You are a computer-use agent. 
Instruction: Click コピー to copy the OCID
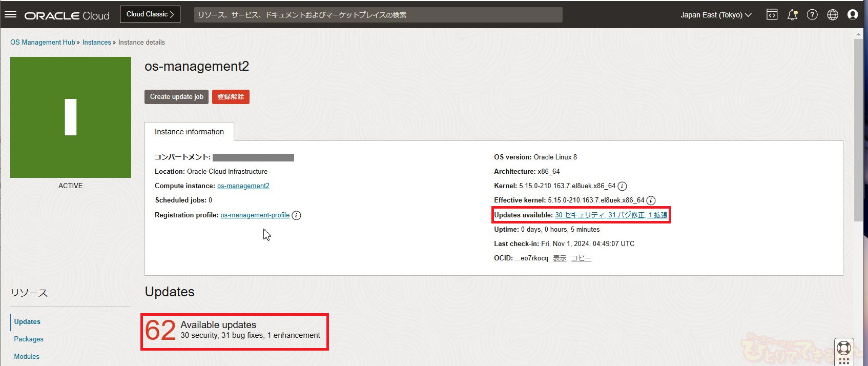coord(581,258)
